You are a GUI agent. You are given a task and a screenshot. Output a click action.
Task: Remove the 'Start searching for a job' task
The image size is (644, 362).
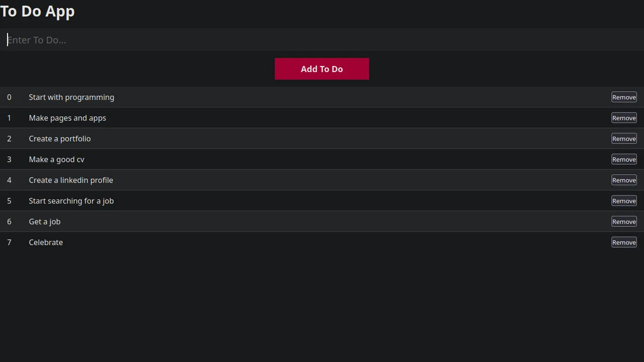click(x=624, y=201)
